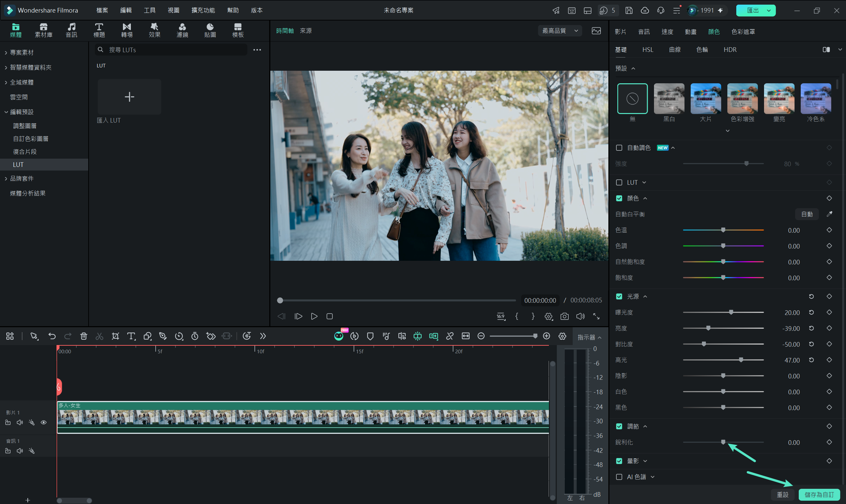Open the 貼圖 stickers panel
Image resolution: width=846 pixels, height=504 pixels.
point(210,30)
